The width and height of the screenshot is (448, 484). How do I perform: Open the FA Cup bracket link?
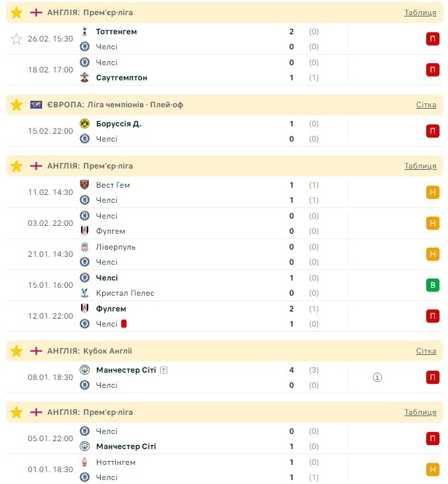(x=426, y=351)
